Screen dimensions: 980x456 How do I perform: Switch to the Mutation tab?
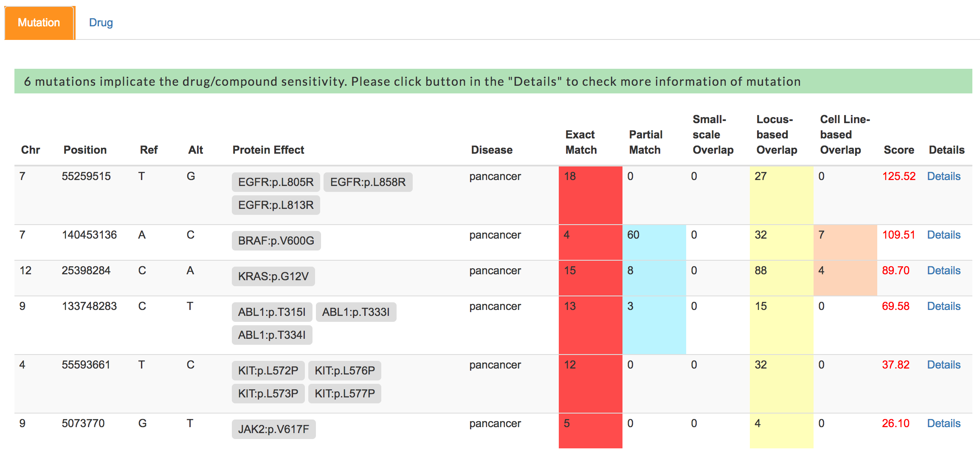point(39,23)
